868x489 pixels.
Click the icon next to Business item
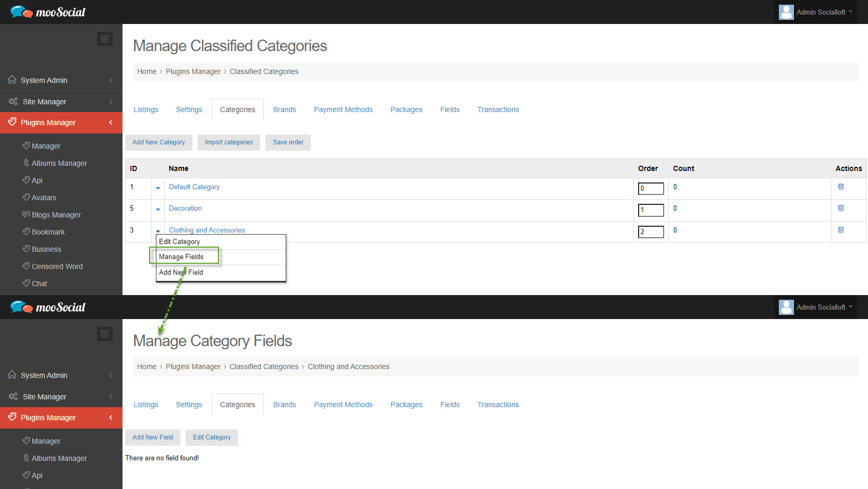[x=26, y=249]
